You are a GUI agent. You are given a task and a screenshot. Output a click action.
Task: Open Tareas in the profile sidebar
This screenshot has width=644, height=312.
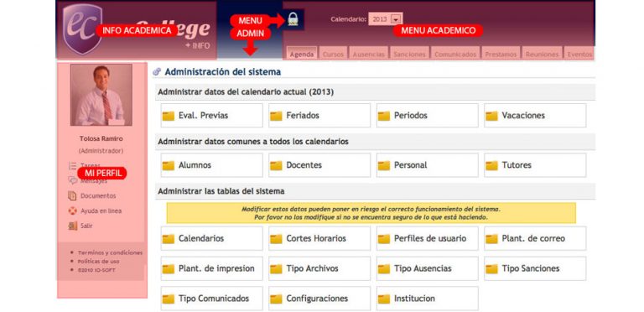(91, 165)
